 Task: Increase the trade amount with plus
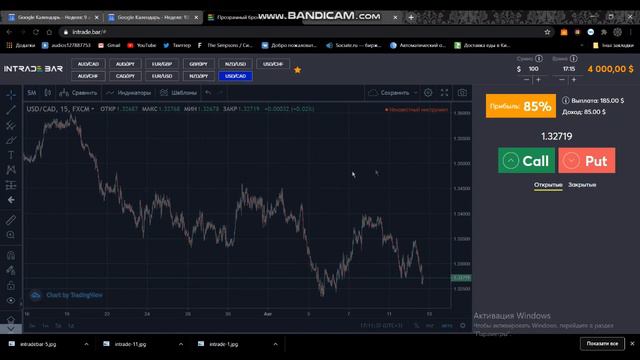pyautogui.click(x=538, y=80)
